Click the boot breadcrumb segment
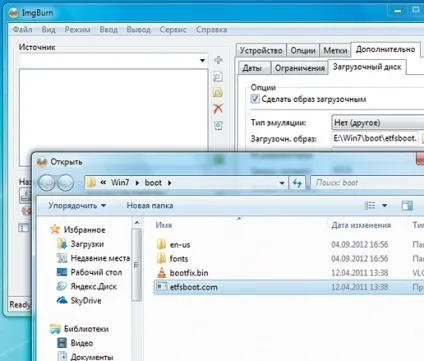The image size is (424, 361). [x=153, y=183]
